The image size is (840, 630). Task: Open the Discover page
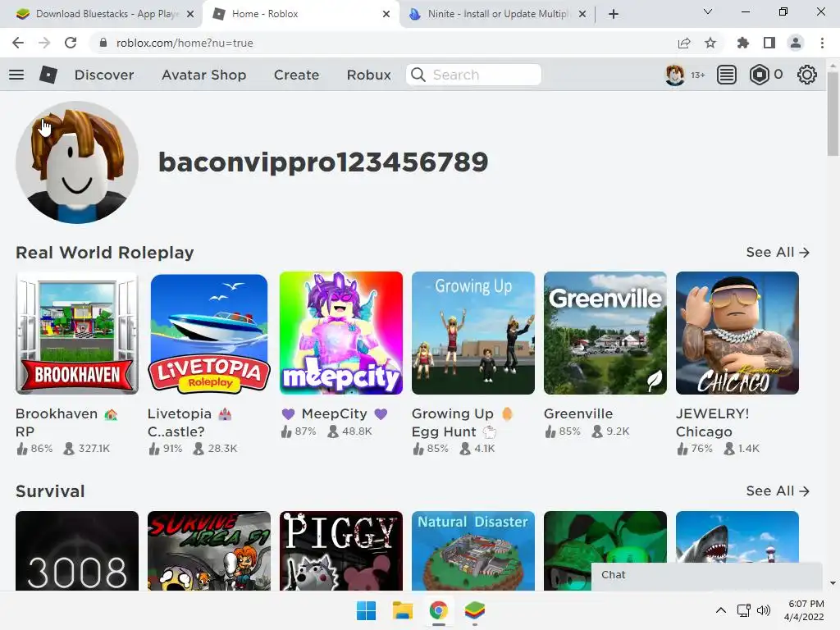tap(104, 75)
